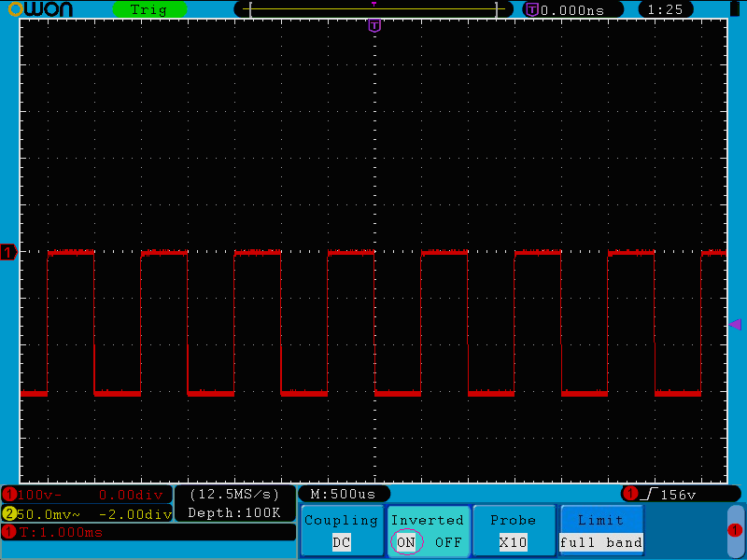This screenshot has height=560, width=747.
Task: Click the red 1 trigger source badge
Action: [631, 494]
